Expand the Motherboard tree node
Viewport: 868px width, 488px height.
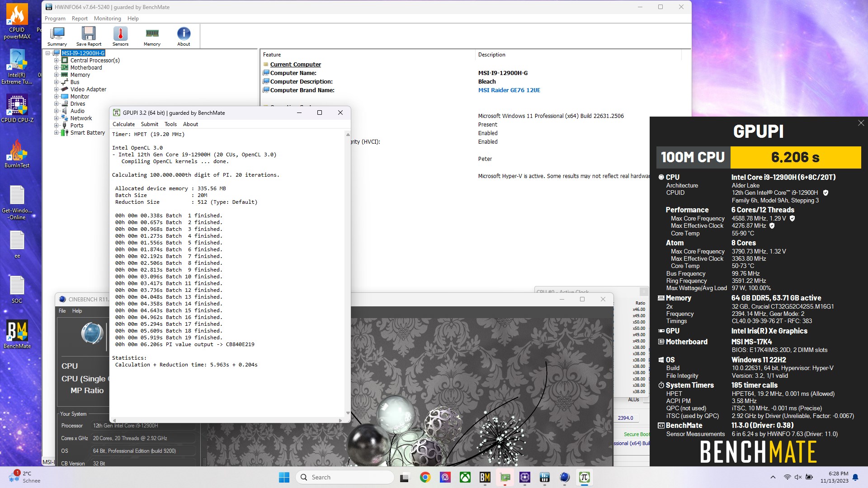point(57,67)
